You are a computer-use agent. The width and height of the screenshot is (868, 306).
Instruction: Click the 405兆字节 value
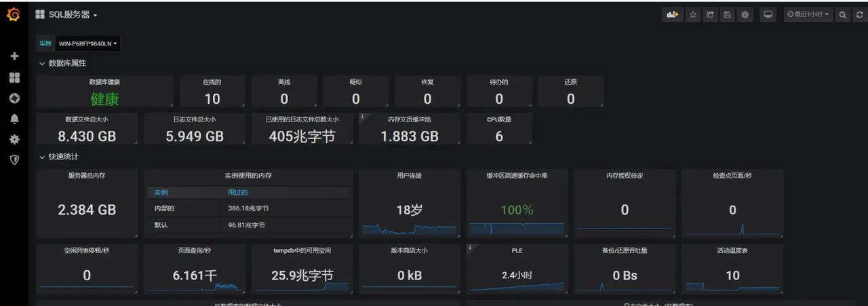(x=302, y=136)
